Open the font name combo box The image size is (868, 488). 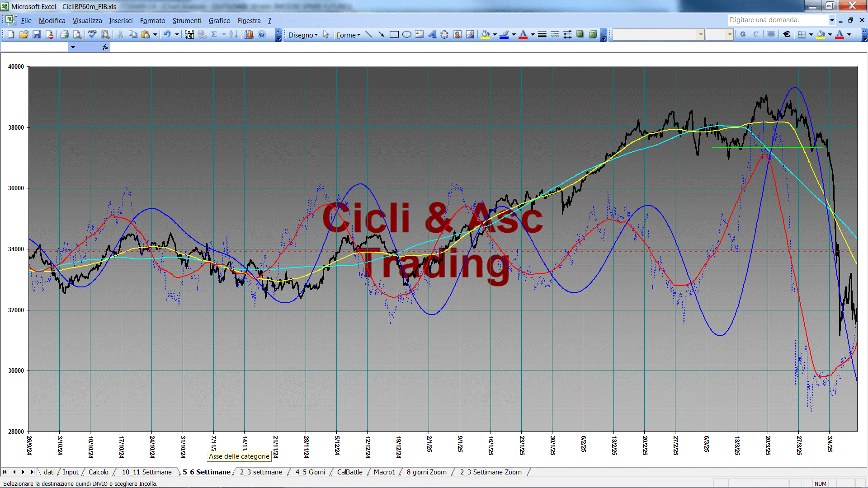(x=659, y=34)
